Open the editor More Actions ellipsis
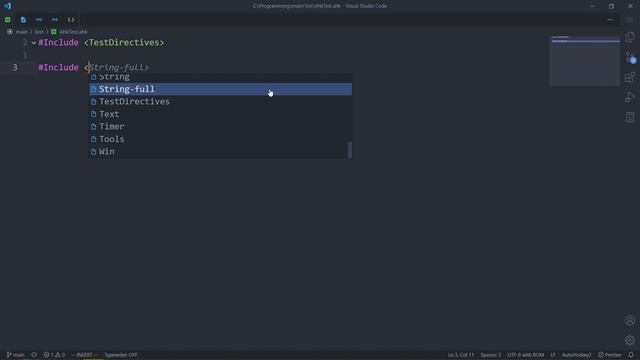Screen dimensions: 640x360 coord(610,20)
